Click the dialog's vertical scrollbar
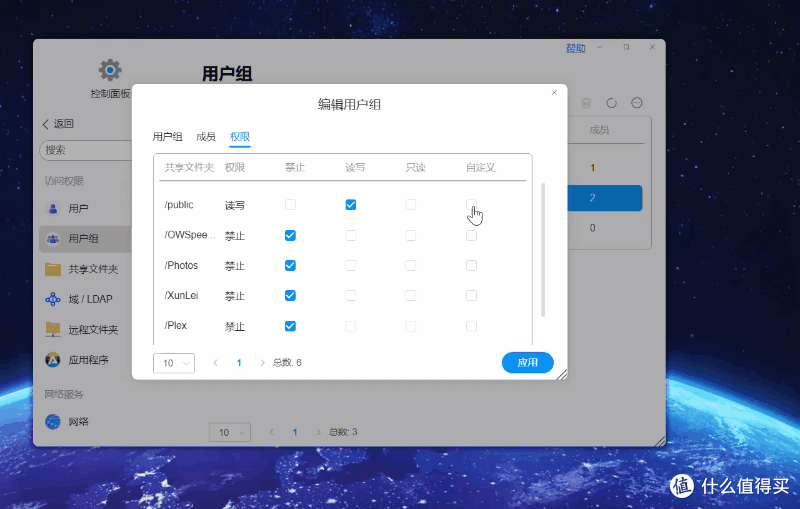The width and height of the screenshot is (800, 509). pos(543,249)
